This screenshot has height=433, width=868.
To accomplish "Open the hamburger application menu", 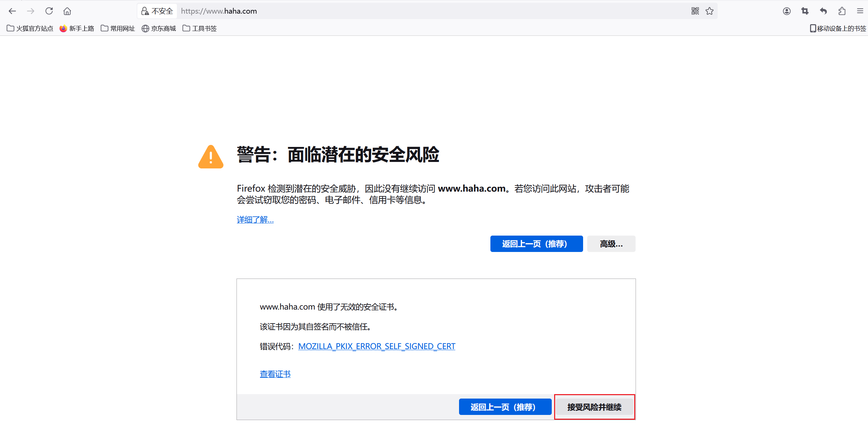I will (x=860, y=11).
